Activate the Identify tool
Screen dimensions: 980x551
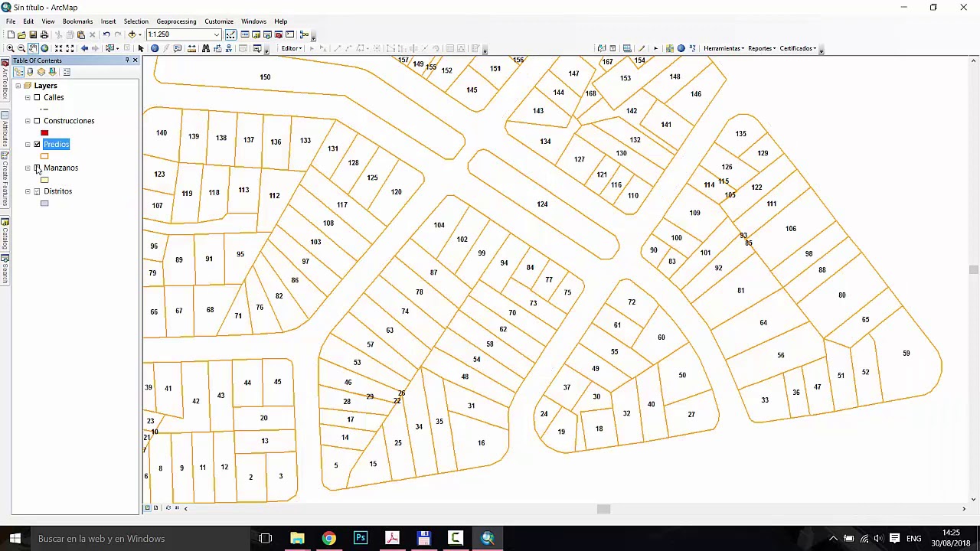[x=155, y=48]
